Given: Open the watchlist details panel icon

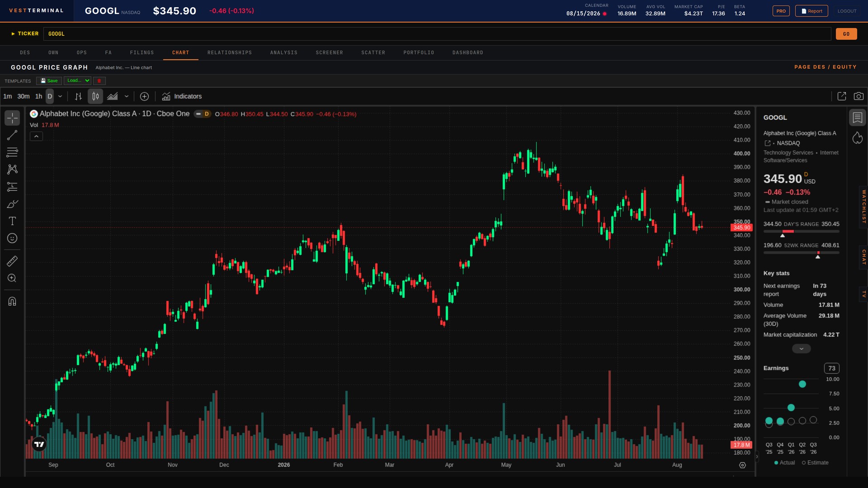Looking at the screenshot, I should [858, 118].
